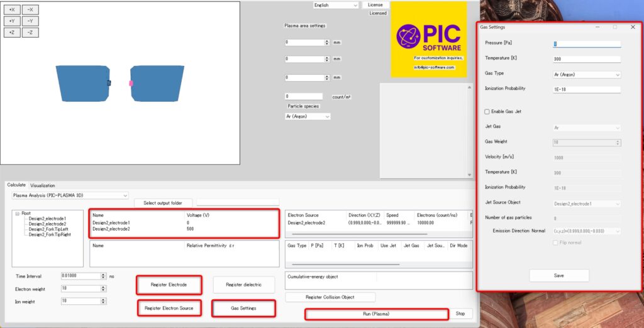Set the view to -Y direction
This screenshot has height=328, width=644.
coord(30,21)
